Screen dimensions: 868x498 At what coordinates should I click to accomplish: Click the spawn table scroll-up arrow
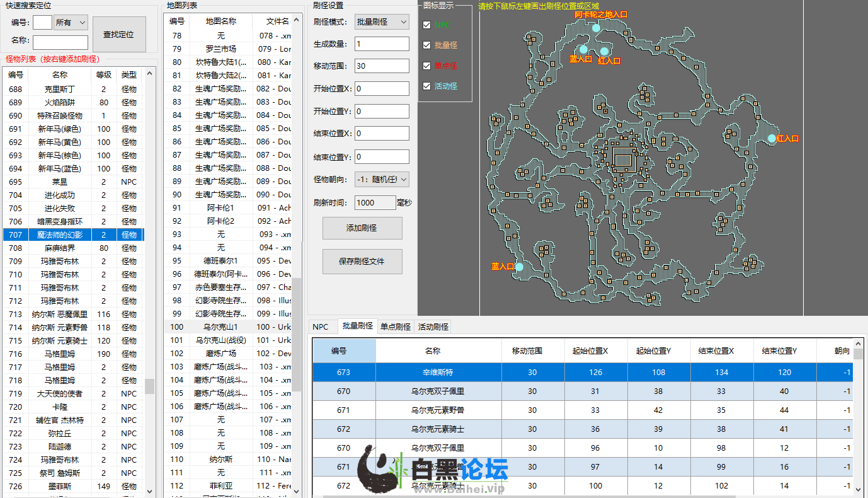pyautogui.click(x=858, y=345)
